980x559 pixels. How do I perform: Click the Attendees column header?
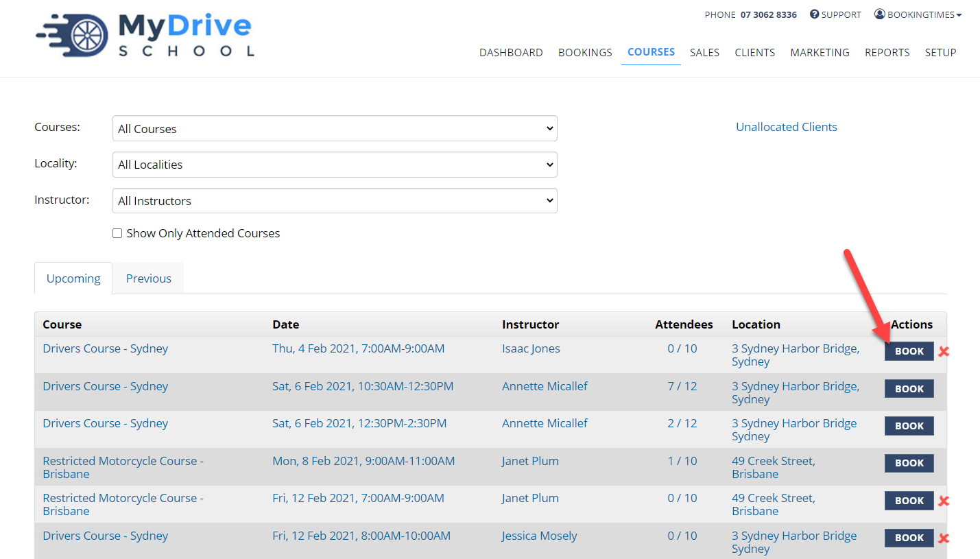[x=684, y=324]
